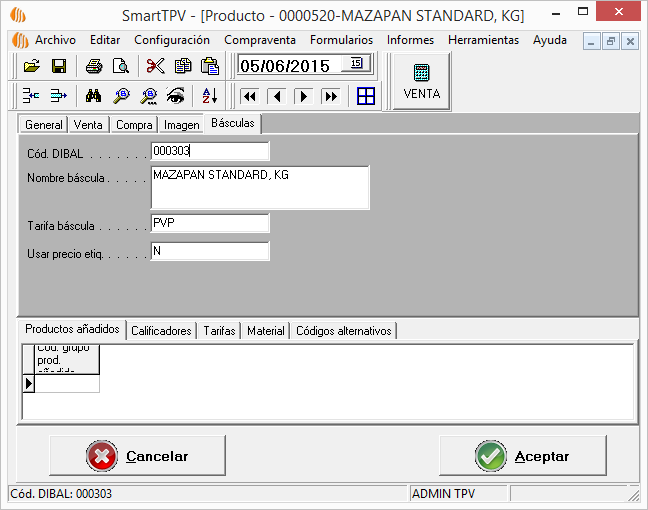Image resolution: width=648 pixels, height=510 pixels.
Task: Click the Aceptar button
Action: pos(523,456)
